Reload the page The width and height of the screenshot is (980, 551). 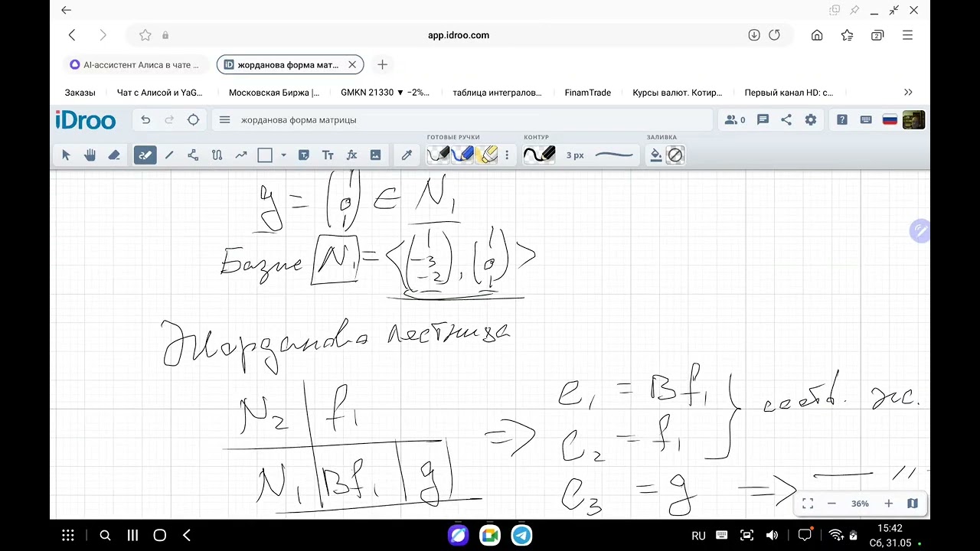click(x=774, y=35)
